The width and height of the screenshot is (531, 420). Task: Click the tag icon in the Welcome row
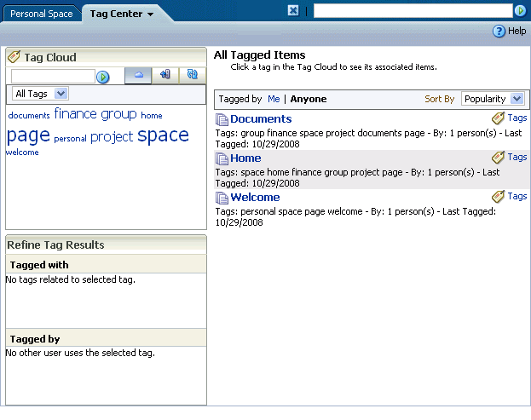click(498, 197)
